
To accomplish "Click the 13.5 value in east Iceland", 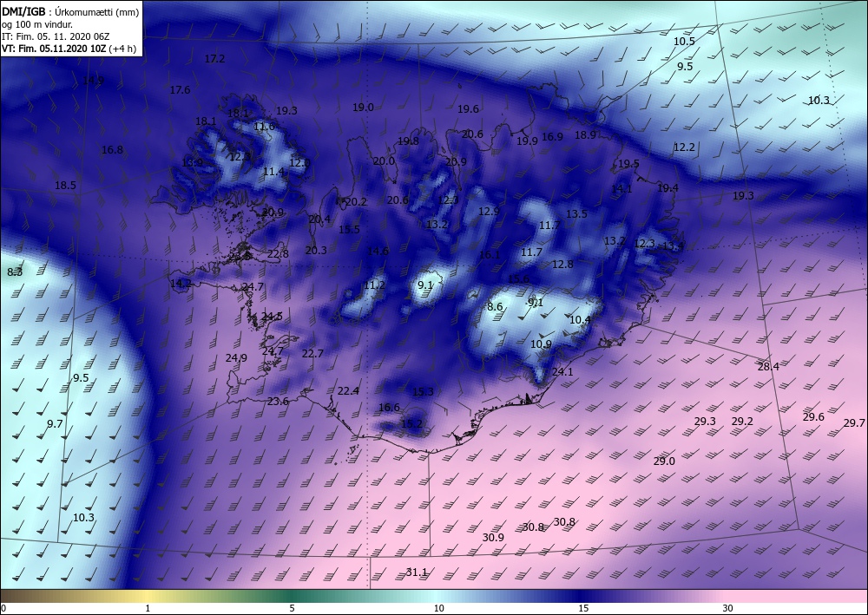I will [577, 214].
